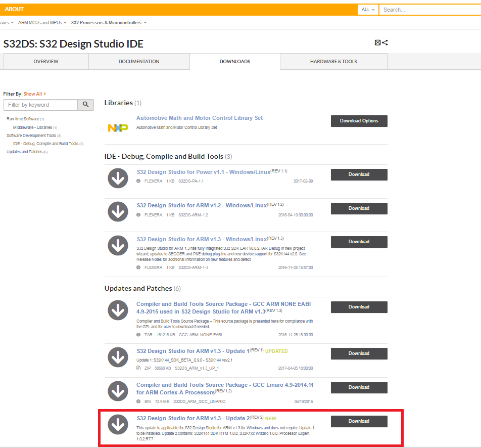
Task: Click the 2017-02-09 date text
Action: (303, 181)
